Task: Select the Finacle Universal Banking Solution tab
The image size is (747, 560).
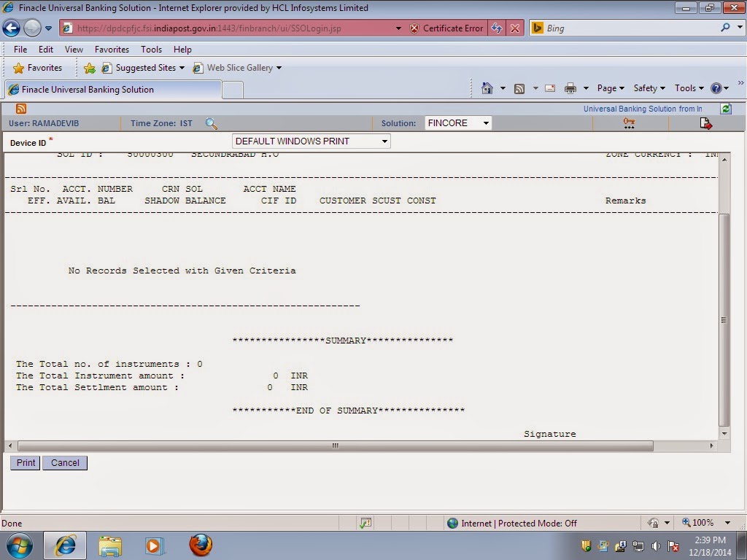Action: pos(113,87)
